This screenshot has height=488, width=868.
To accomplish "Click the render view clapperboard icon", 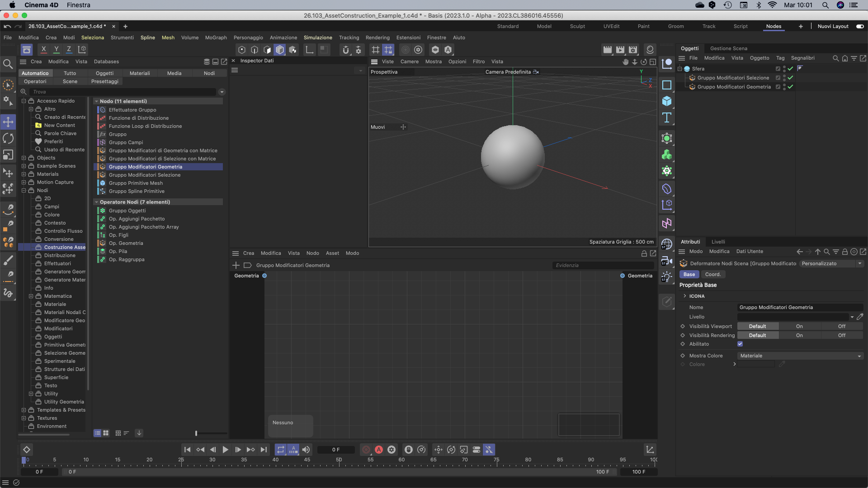I will tap(608, 50).
